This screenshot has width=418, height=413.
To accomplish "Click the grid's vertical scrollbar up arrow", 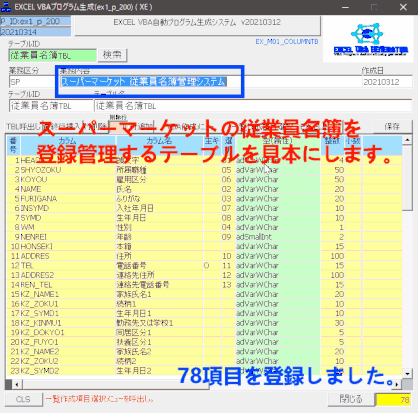I will pyautogui.click(x=407, y=140).
